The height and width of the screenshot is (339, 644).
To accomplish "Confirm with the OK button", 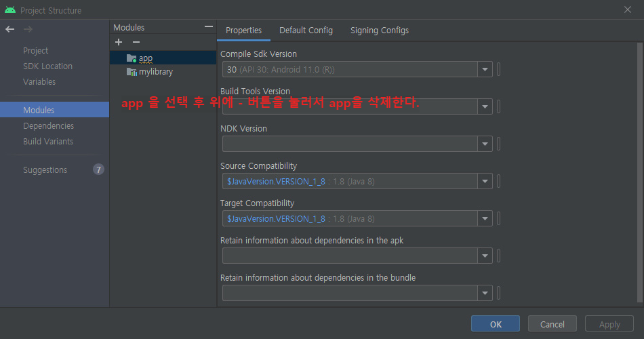I will pyautogui.click(x=496, y=324).
